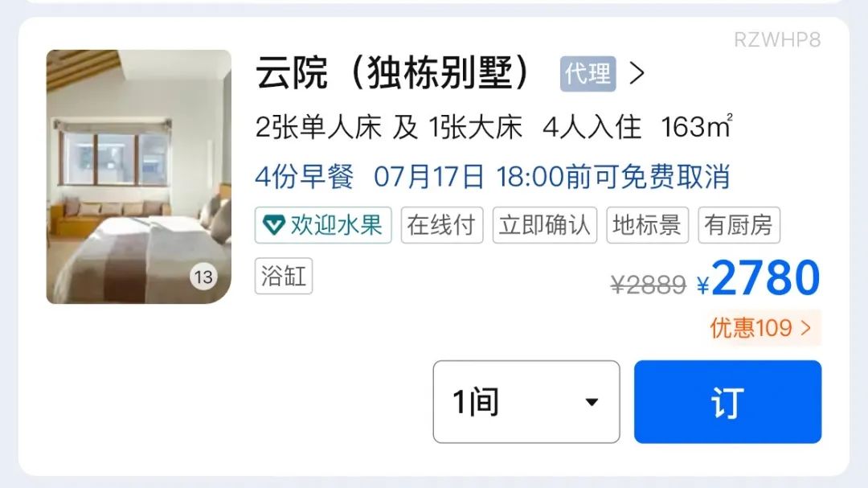Tap the 4份早餐 breakfast info
Viewport: 868px width, 488px height.
pos(304,177)
